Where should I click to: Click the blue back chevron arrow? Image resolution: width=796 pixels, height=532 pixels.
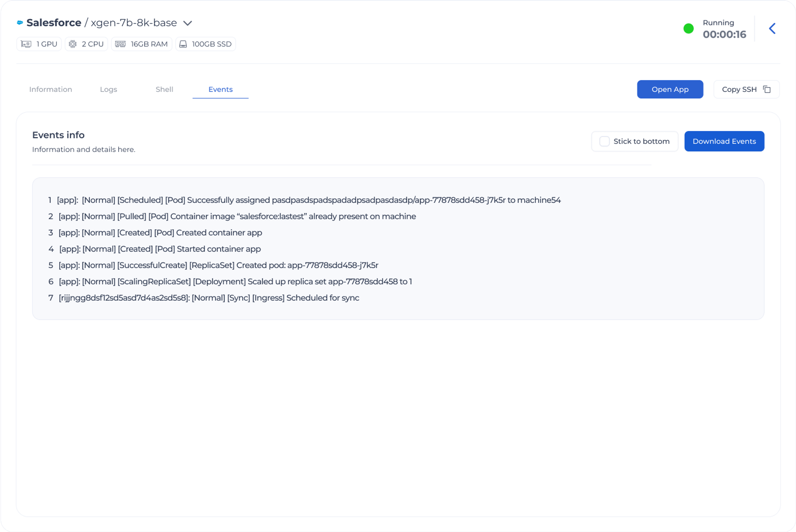coord(772,29)
